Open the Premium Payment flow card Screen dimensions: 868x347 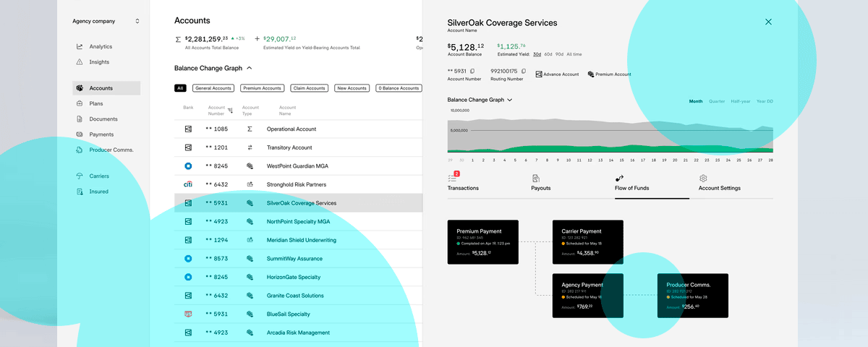483,242
